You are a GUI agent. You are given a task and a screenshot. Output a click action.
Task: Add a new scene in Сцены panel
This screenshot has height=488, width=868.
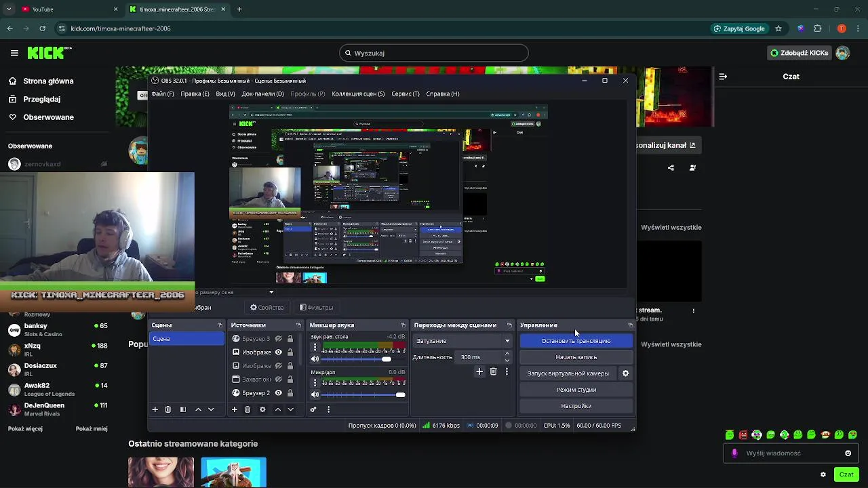155,409
